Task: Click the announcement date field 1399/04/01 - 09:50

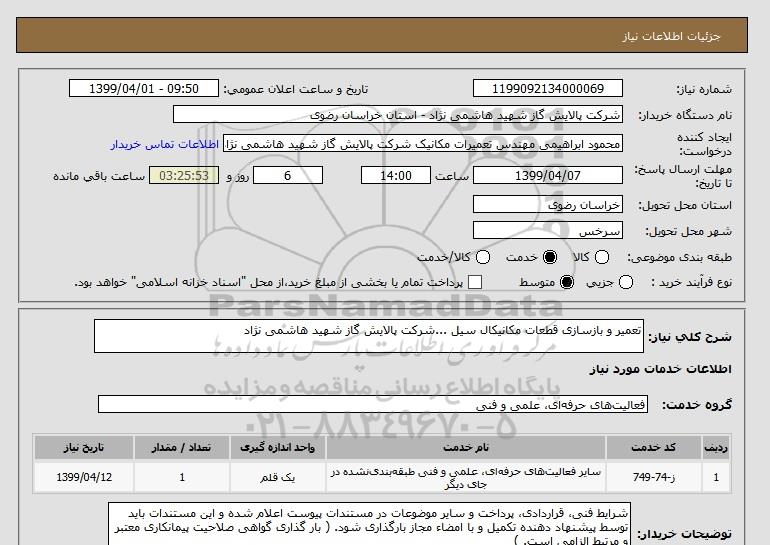Action: 144,88
